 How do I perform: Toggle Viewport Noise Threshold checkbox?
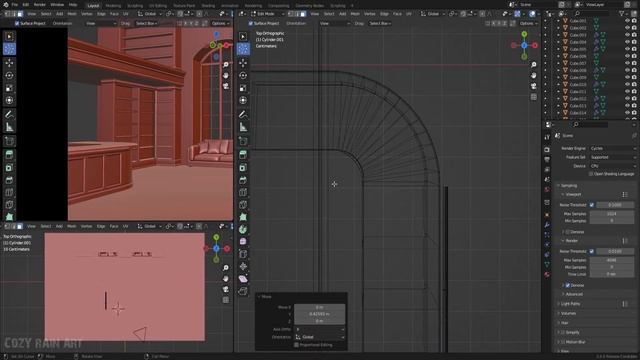pos(592,205)
